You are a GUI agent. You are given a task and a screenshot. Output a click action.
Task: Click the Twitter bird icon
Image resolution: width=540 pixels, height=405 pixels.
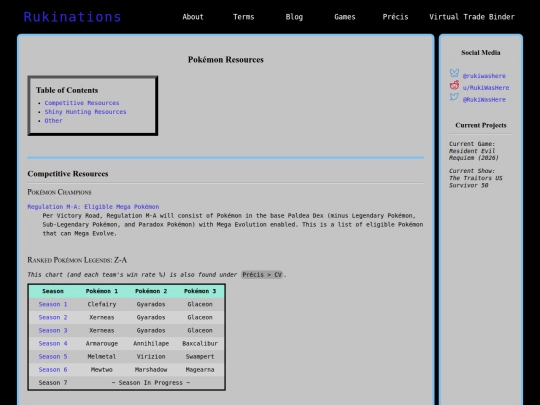point(454,97)
